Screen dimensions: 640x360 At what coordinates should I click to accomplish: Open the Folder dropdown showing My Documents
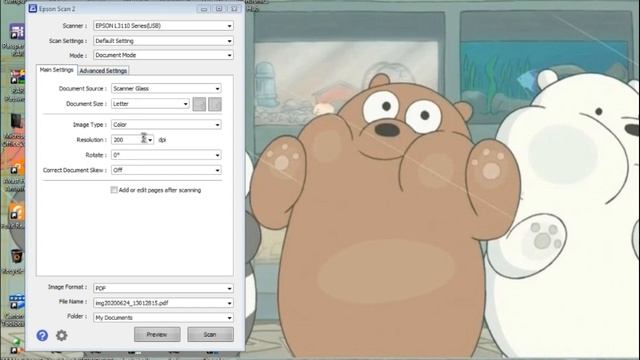pos(163,318)
